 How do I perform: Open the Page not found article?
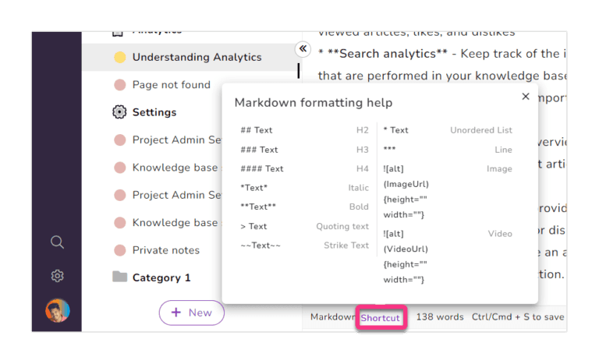[171, 85]
